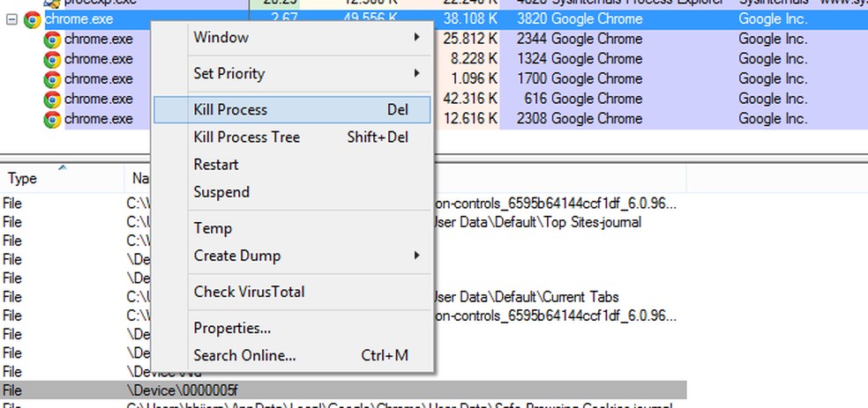This screenshot has height=408, width=868.
Task: Click the 8.228 K memory value
Action: coord(474,59)
